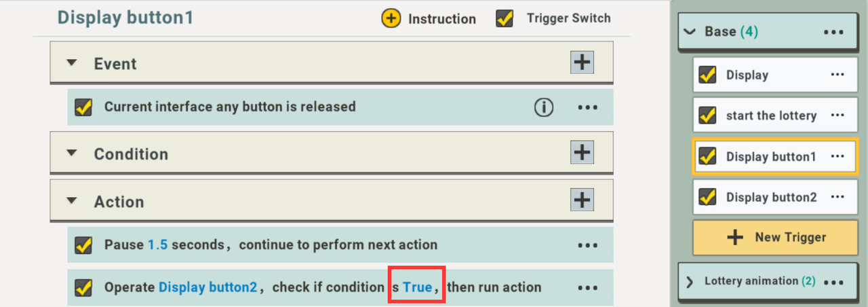The height and width of the screenshot is (307, 868).
Task: Expand the Lottery animation group
Action: coord(690,282)
